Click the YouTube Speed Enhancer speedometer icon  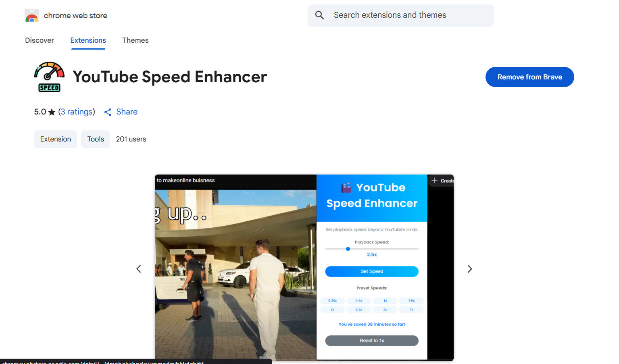[x=49, y=77]
